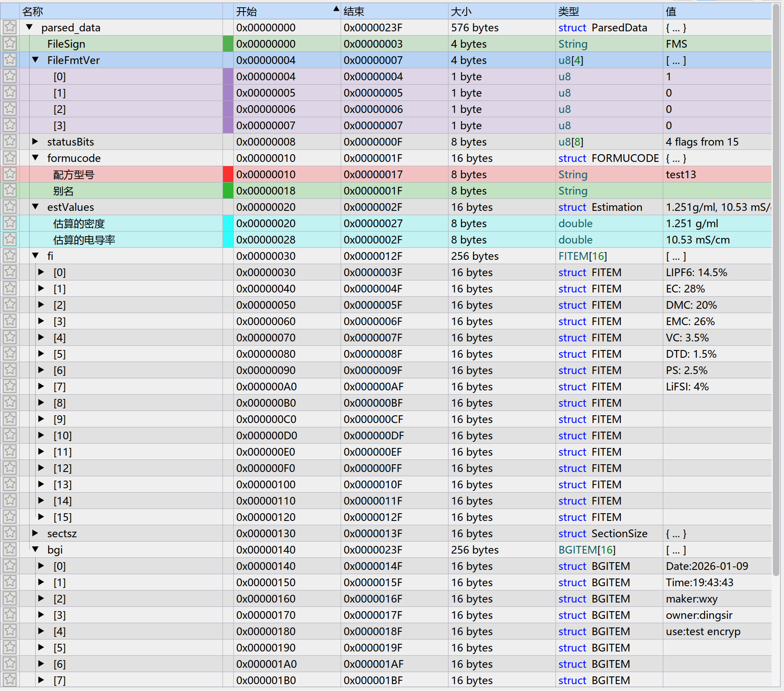Favorite the estValues row

click(10, 207)
